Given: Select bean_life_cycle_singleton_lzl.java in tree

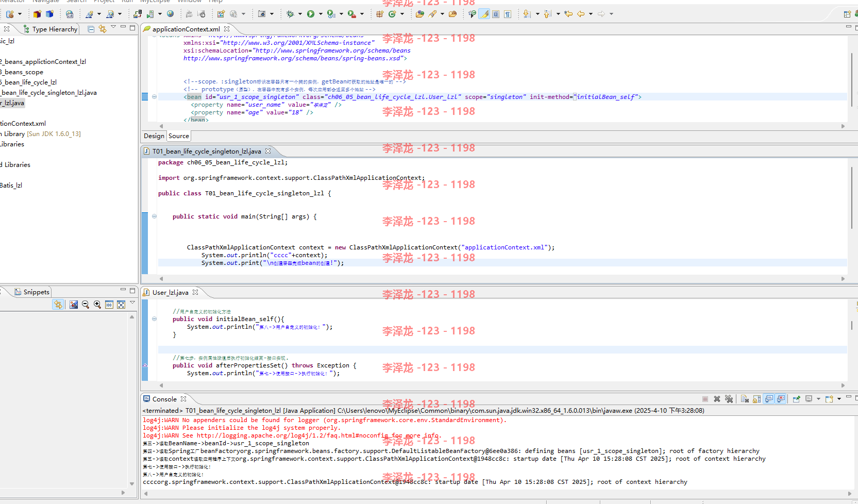Looking at the screenshot, I should [x=48, y=93].
